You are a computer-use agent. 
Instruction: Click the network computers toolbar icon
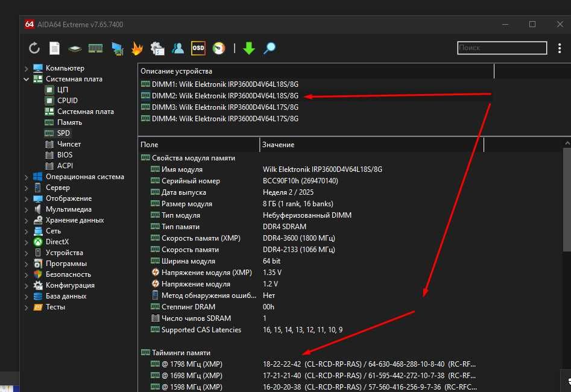pos(117,48)
